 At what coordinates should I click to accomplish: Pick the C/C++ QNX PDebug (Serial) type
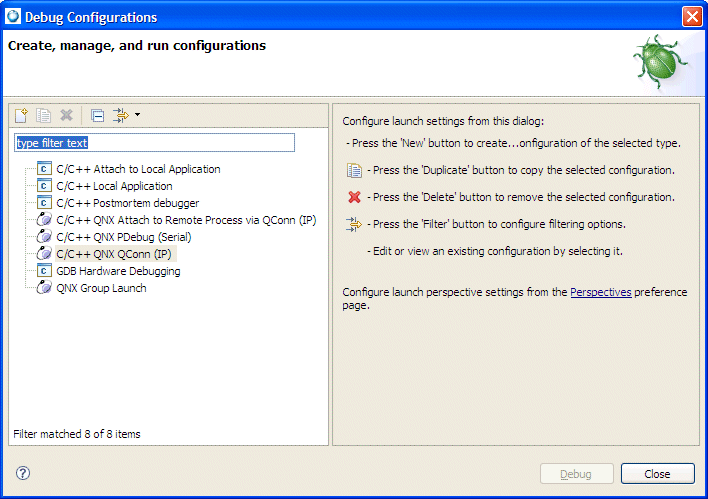(x=124, y=237)
